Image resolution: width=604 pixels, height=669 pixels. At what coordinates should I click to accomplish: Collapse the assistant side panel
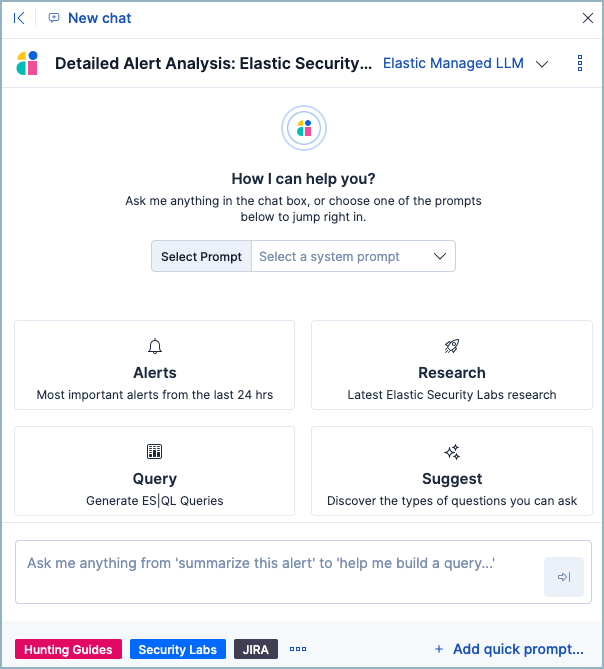[19, 18]
